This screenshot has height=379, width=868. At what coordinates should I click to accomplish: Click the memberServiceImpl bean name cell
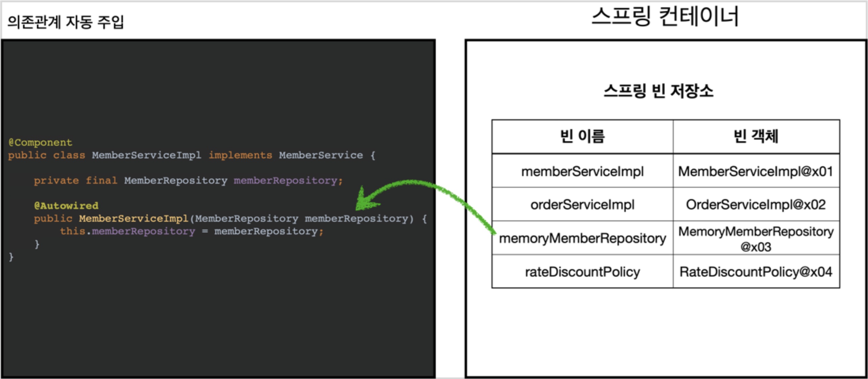click(582, 171)
